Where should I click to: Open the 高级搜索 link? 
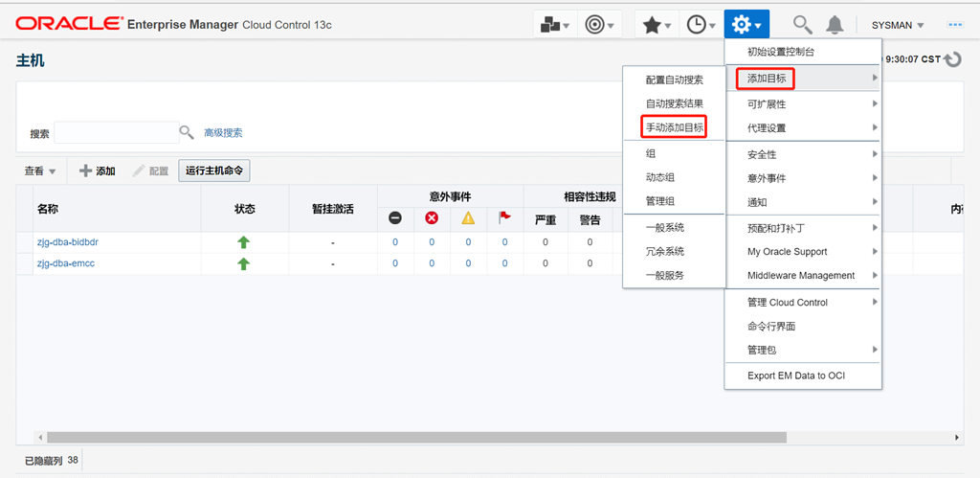coord(223,132)
